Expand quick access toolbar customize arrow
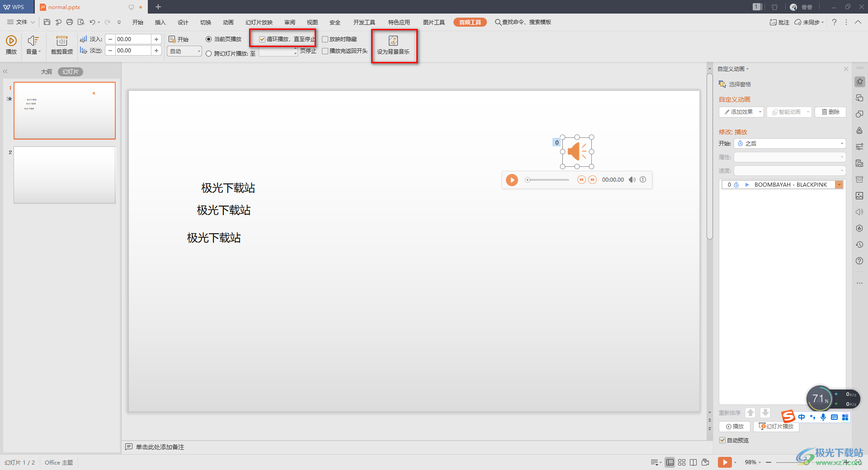The height and width of the screenshot is (470, 868). point(119,22)
